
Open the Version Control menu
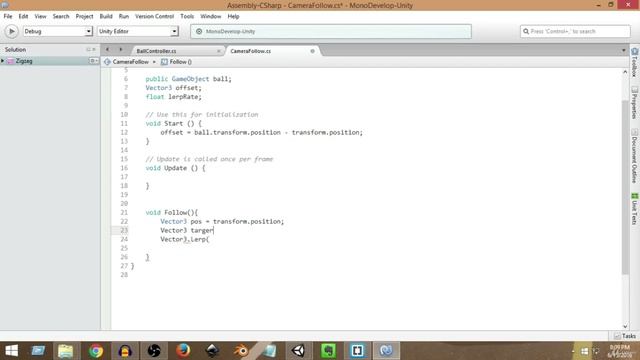(x=154, y=16)
